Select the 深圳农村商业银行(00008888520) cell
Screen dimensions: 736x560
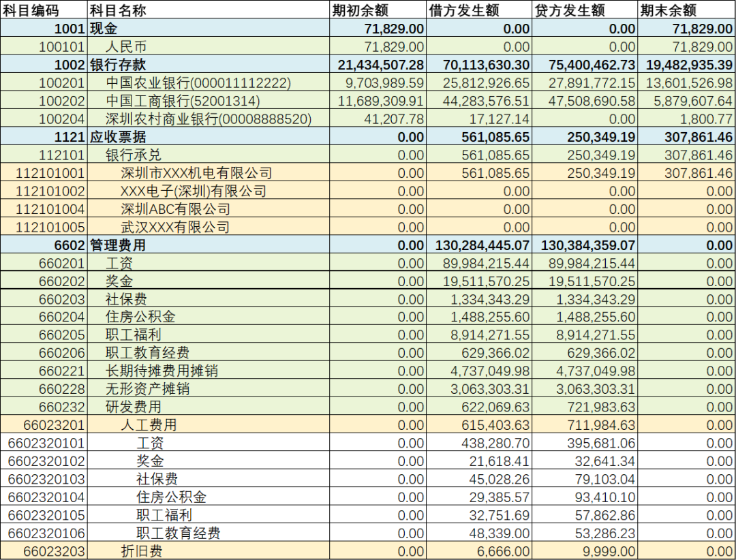click(209, 119)
